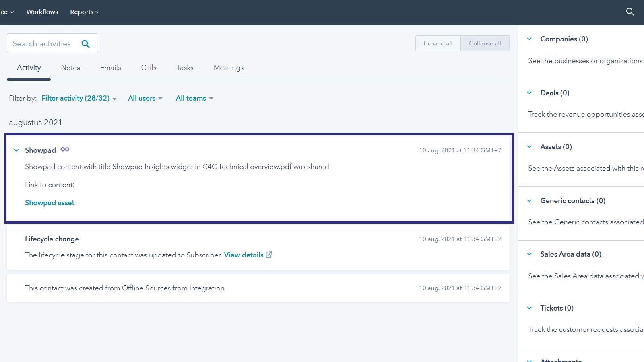Click the external link icon beside View details

(269, 255)
